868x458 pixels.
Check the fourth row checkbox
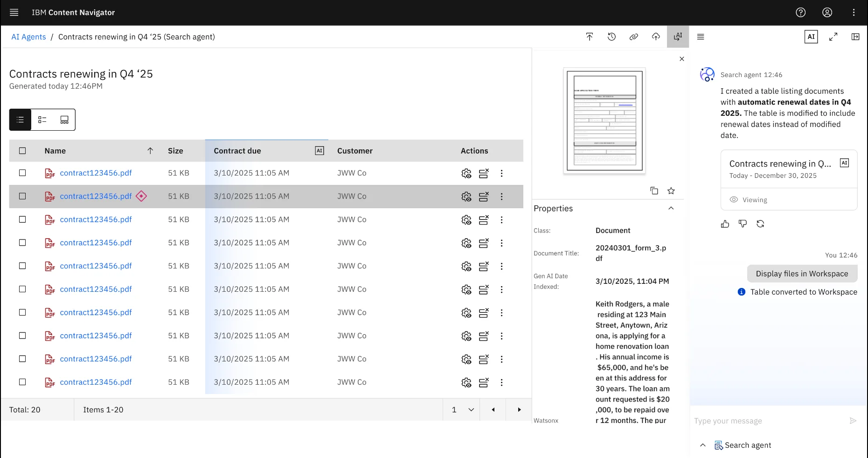point(22,243)
